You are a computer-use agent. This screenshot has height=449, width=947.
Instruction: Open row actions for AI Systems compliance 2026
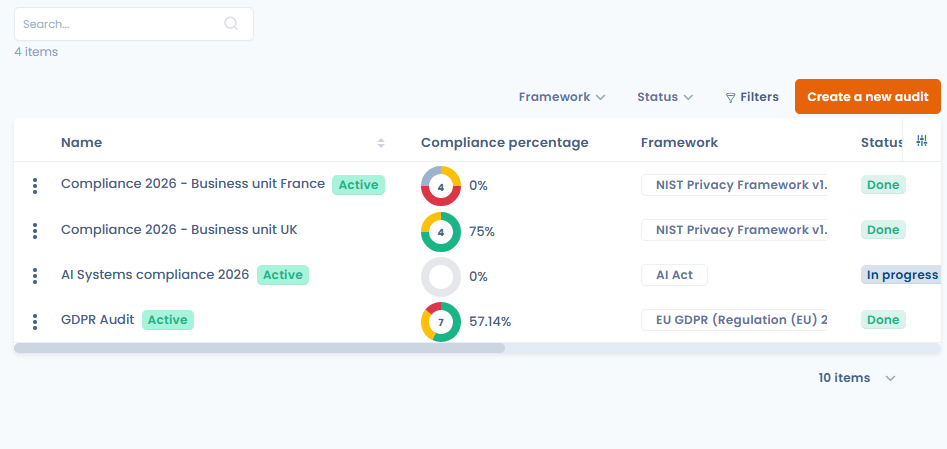coord(35,275)
